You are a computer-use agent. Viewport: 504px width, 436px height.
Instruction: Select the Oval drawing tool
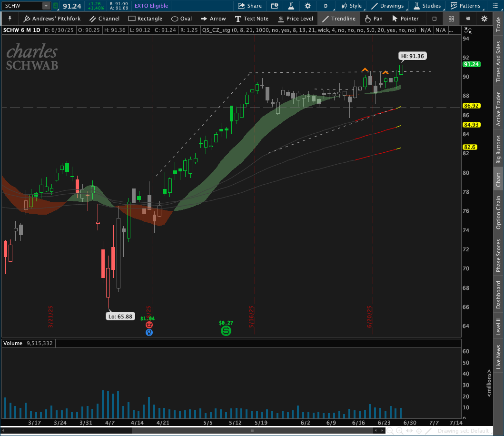coord(182,19)
